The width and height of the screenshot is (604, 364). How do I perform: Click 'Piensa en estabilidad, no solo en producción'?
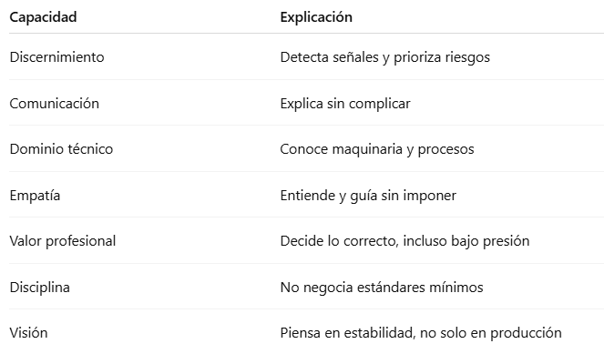tap(421, 333)
